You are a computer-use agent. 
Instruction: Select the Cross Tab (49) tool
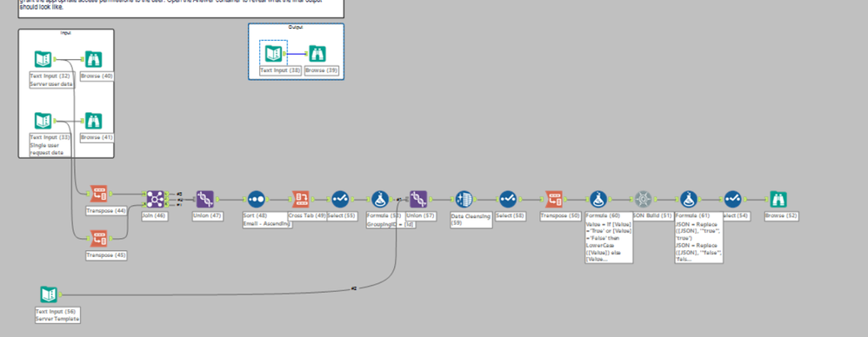point(300,199)
